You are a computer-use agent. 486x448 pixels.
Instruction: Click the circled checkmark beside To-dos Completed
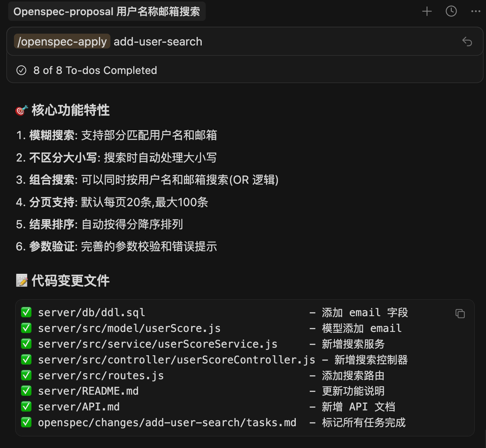click(21, 70)
